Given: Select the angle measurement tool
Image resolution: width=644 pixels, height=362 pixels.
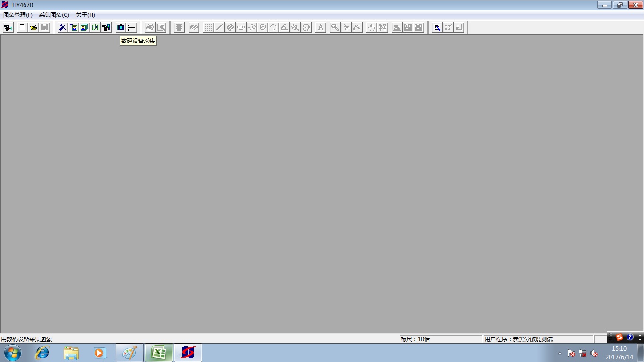Looking at the screenshot, I should coord(284,27).
